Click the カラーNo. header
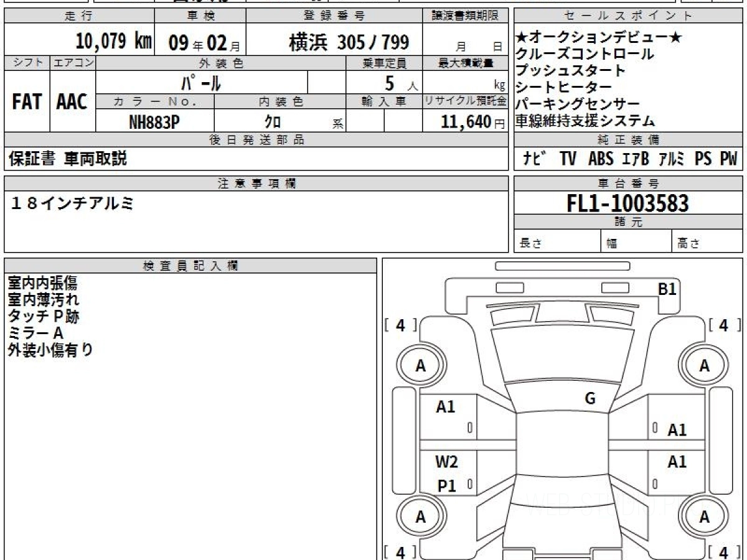Viewport: 747px width, 560px height. pyautogui.click(x=156, y=101)
